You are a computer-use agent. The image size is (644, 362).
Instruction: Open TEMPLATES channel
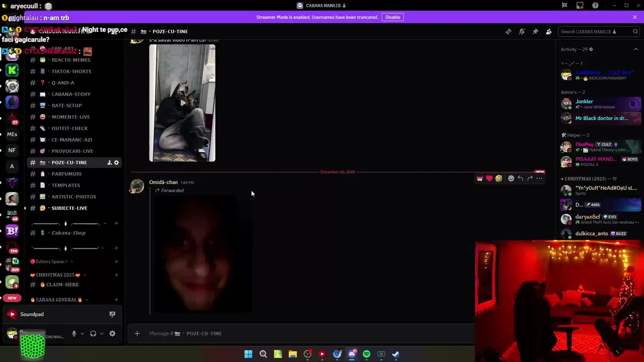(x=66, y=185)
